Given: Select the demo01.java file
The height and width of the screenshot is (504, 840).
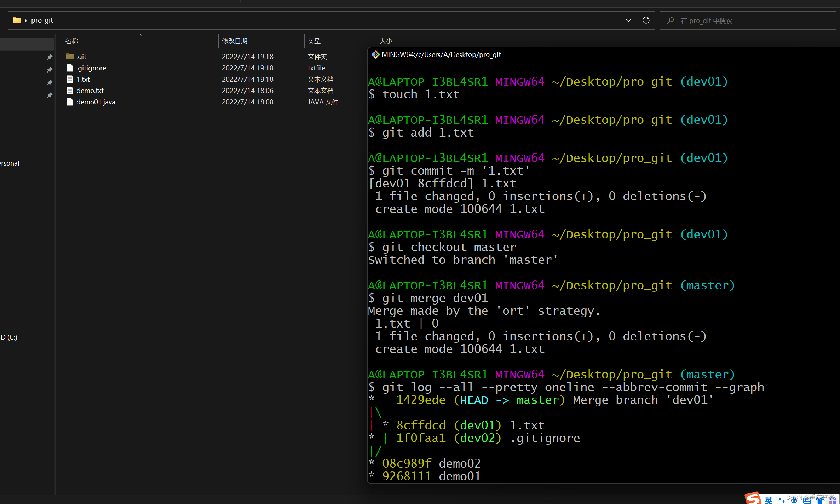Looking at the screenshot, I should tap(96, 102).
